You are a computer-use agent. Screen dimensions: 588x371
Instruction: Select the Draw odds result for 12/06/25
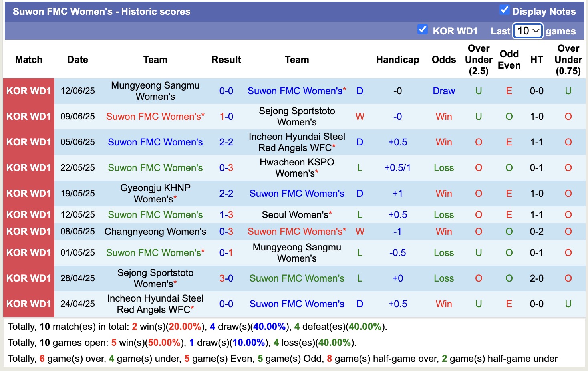[x=443, y=91]
